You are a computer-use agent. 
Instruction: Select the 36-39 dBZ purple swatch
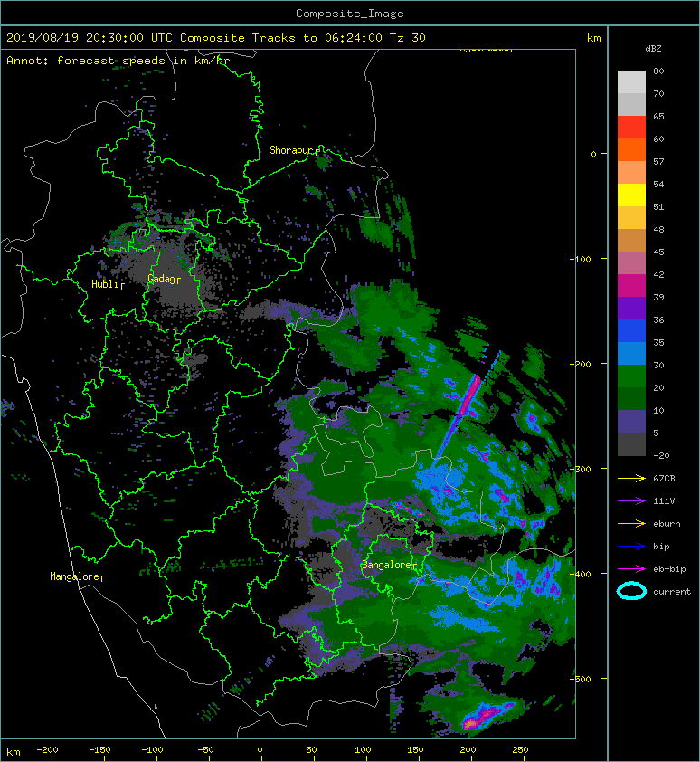click(631, 308)
